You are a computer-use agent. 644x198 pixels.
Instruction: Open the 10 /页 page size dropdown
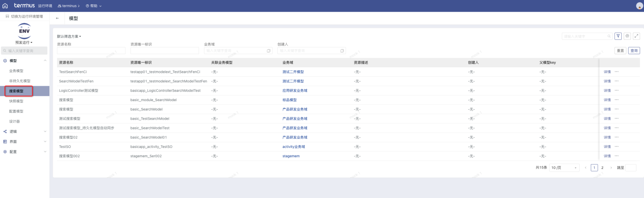click(564, 168)
